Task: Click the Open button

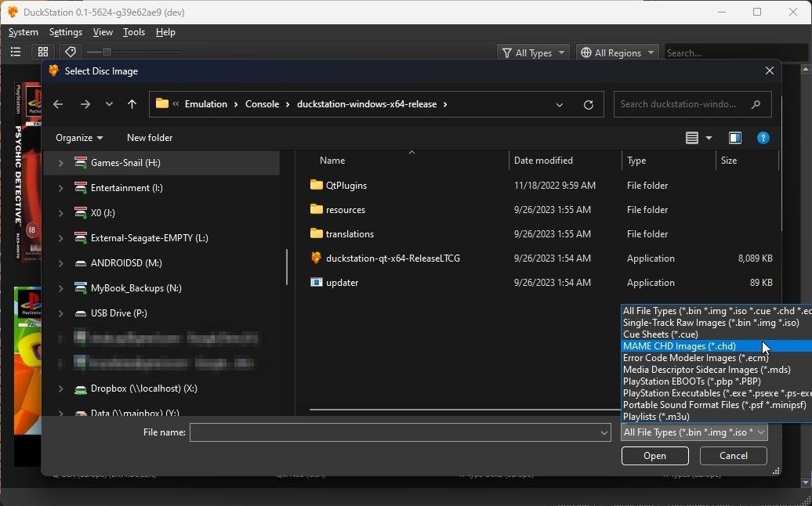Action: pos(654,456)
